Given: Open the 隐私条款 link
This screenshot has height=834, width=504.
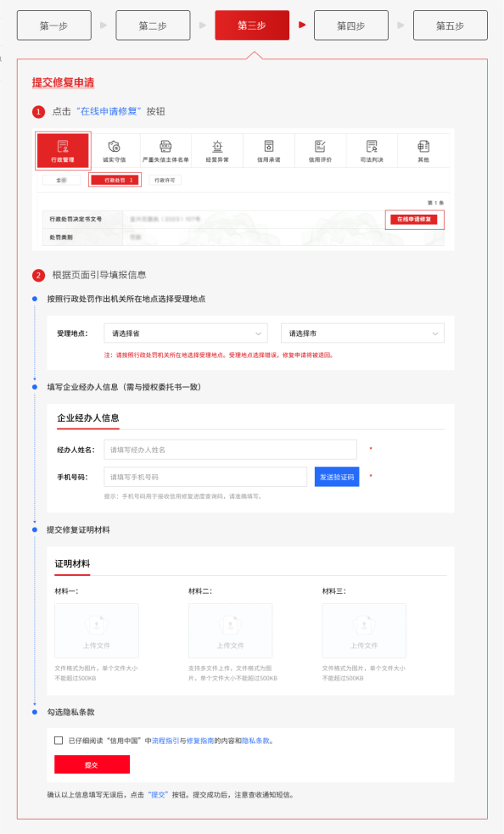Looking at the screenshot, I should (x=255, y=741).
